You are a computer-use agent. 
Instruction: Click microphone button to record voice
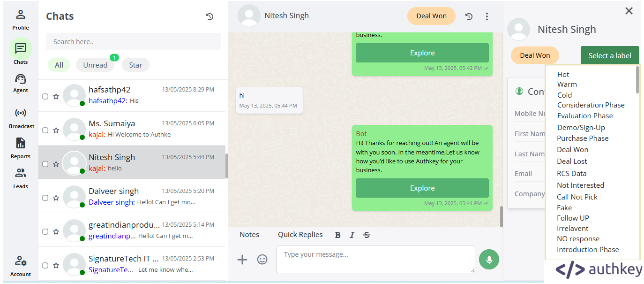point(489,260)
